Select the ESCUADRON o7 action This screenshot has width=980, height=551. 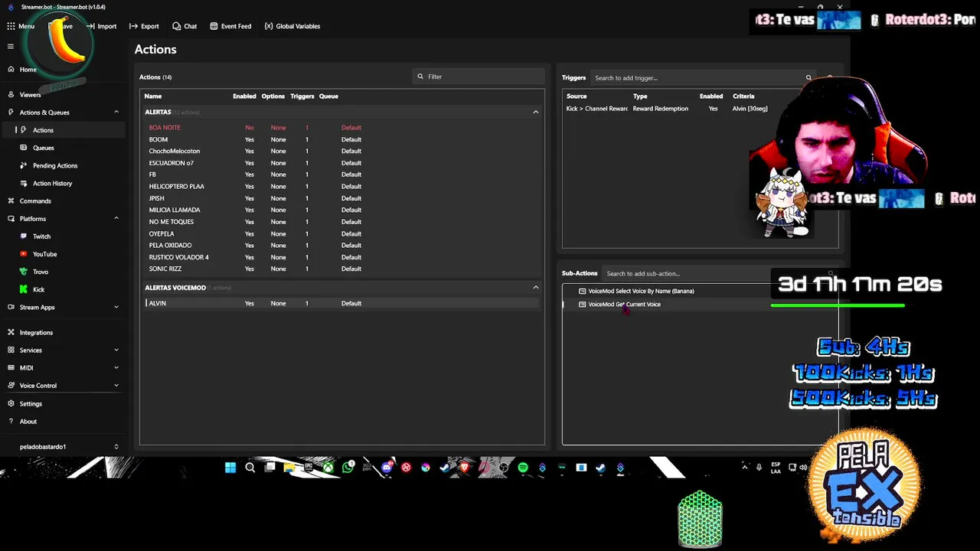coord(171,163)
